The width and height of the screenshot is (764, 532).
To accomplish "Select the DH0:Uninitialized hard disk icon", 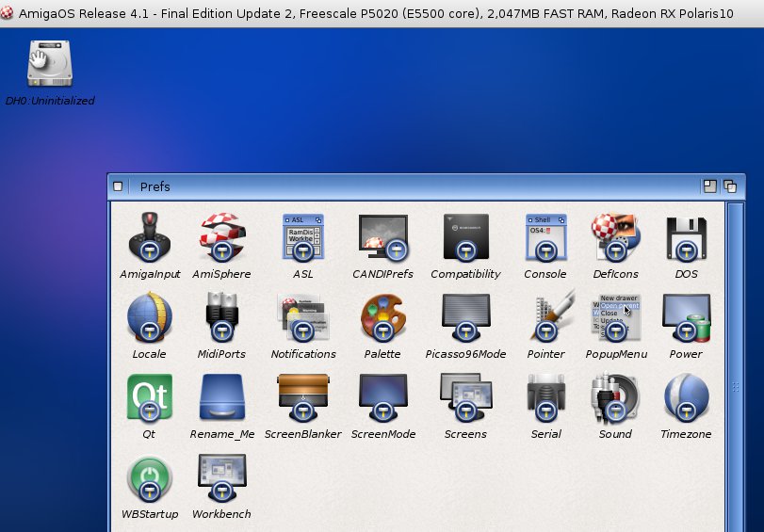I will (50, 63).
